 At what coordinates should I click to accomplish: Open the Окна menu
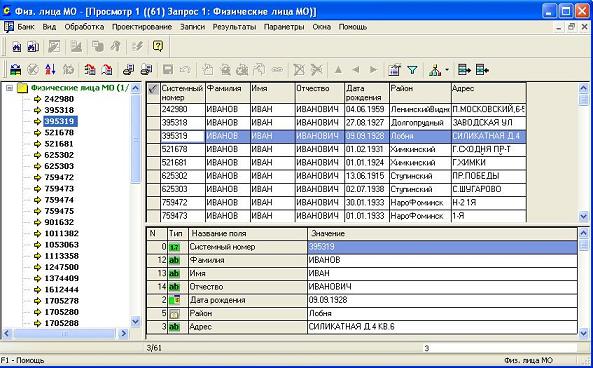(321, 27)
